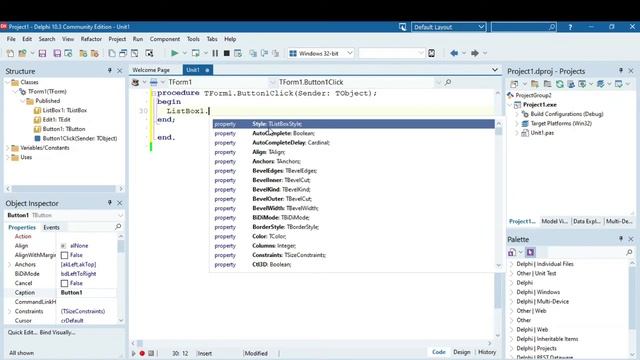This screenshot has height=360, width=640.
Task: Open the Run button dropdown arrow
Action: point(184,53)
